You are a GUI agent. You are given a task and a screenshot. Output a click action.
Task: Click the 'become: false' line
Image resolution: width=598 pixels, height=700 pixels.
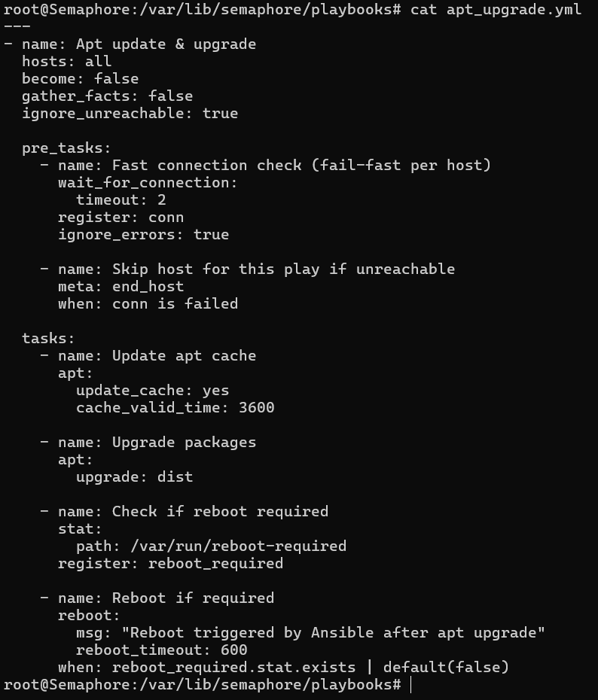point(80,79)
